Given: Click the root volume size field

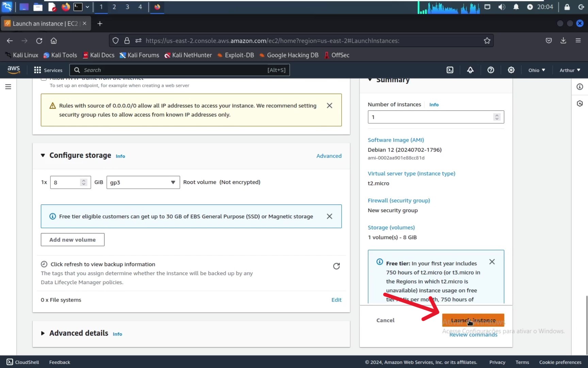Looking at the screenshot, I should tap(70, 182).
